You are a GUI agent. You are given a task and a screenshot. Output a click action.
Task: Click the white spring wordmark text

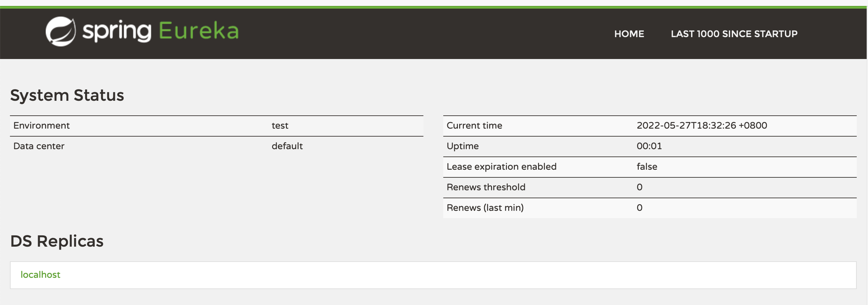pos(117,32)
